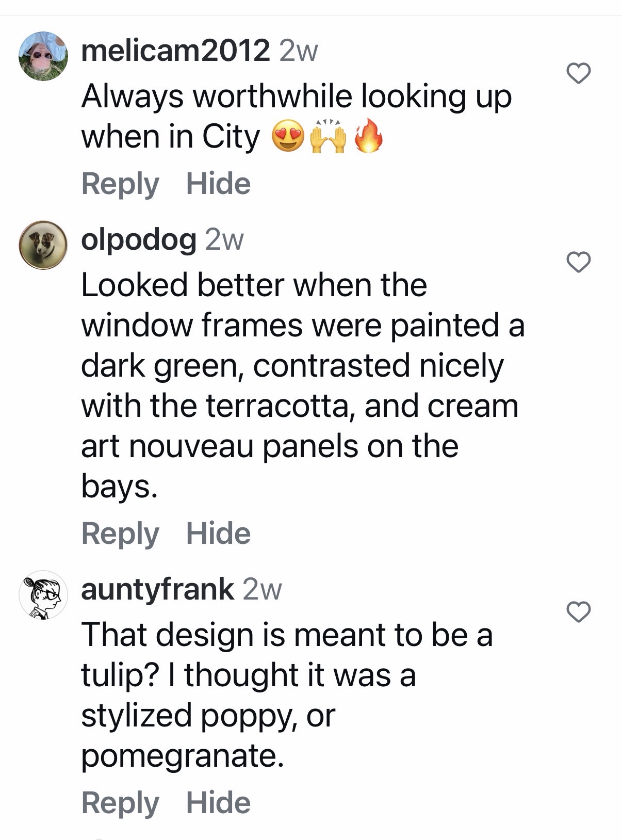Reply to melicam2012's comment
This screenshot has height=840, width=622.
point(120,184)
